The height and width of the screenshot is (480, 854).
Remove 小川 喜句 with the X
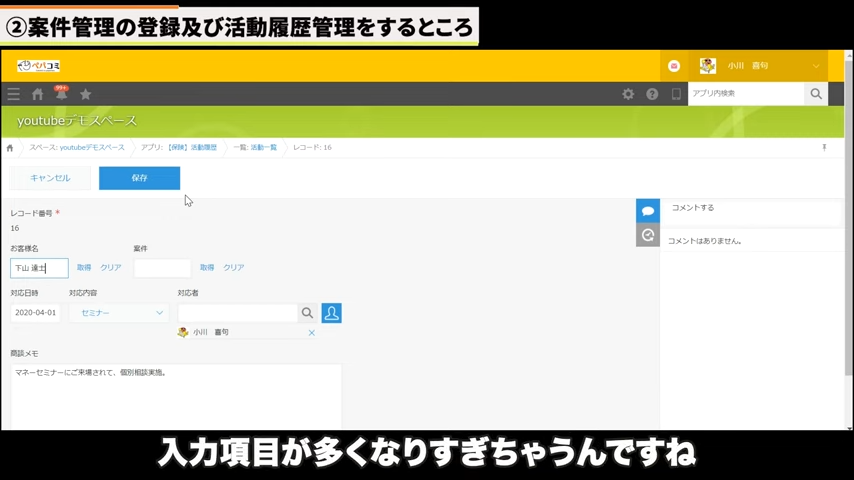point(312,332)
